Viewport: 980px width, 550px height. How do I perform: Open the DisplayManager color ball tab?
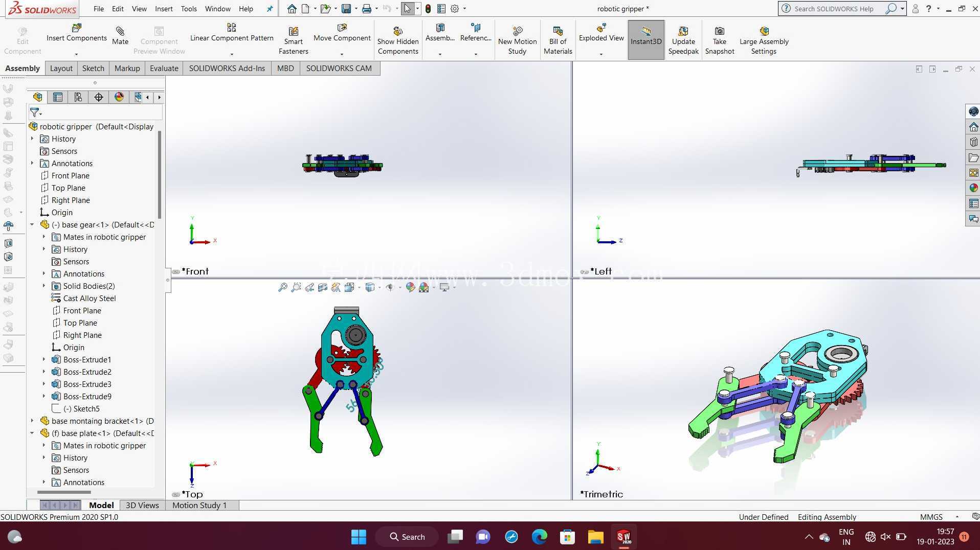[x=119, y=97]
